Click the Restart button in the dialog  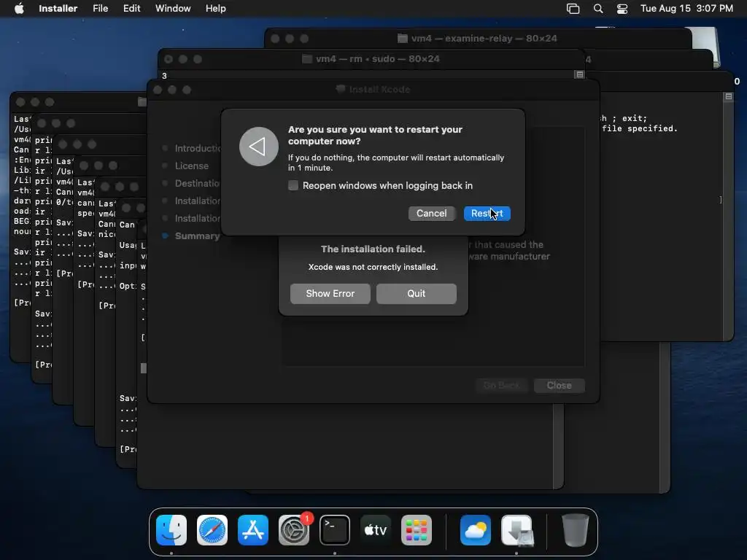click(x=487, y=214)
